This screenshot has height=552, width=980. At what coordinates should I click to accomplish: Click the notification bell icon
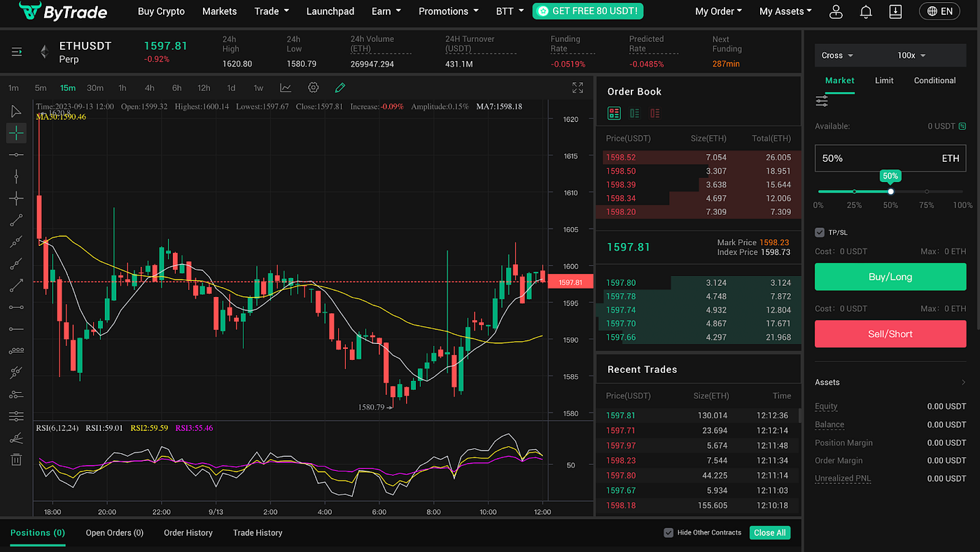[865, 11]
